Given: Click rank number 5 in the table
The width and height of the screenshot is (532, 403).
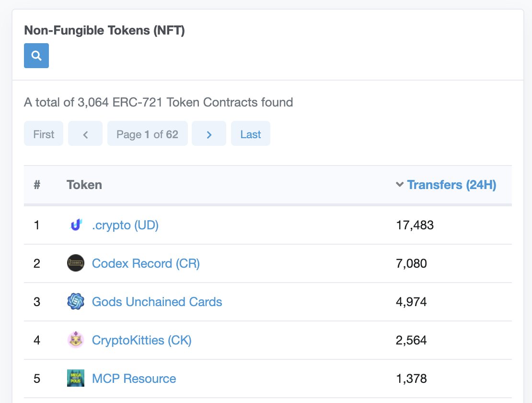Looking at the screenshot, I should 36,379.
